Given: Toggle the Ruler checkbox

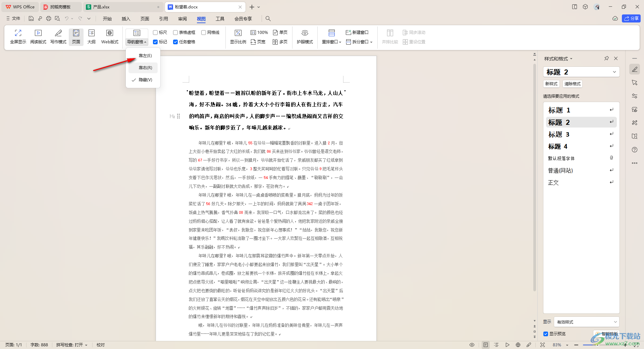Looking at the screenshot, I should click(x=155, y=33).
